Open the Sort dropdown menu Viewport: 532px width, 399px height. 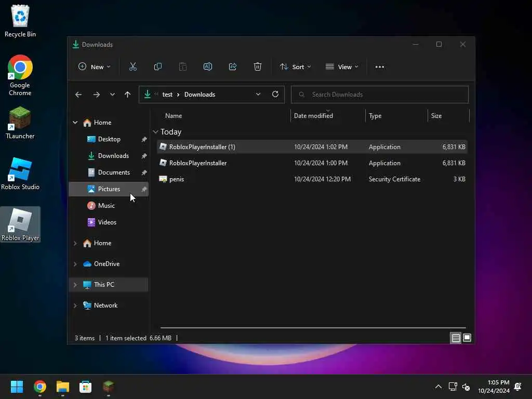point(295,67)
